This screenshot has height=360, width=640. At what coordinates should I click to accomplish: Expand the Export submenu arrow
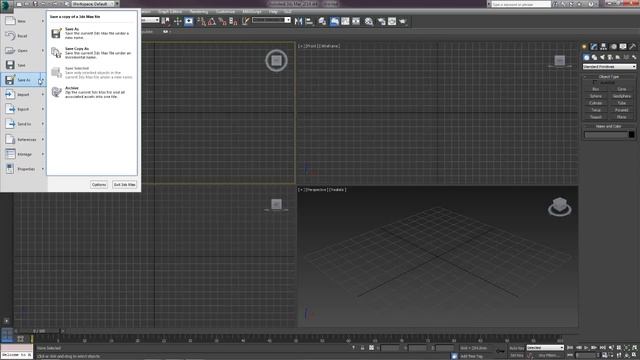(x=42, y=109)
